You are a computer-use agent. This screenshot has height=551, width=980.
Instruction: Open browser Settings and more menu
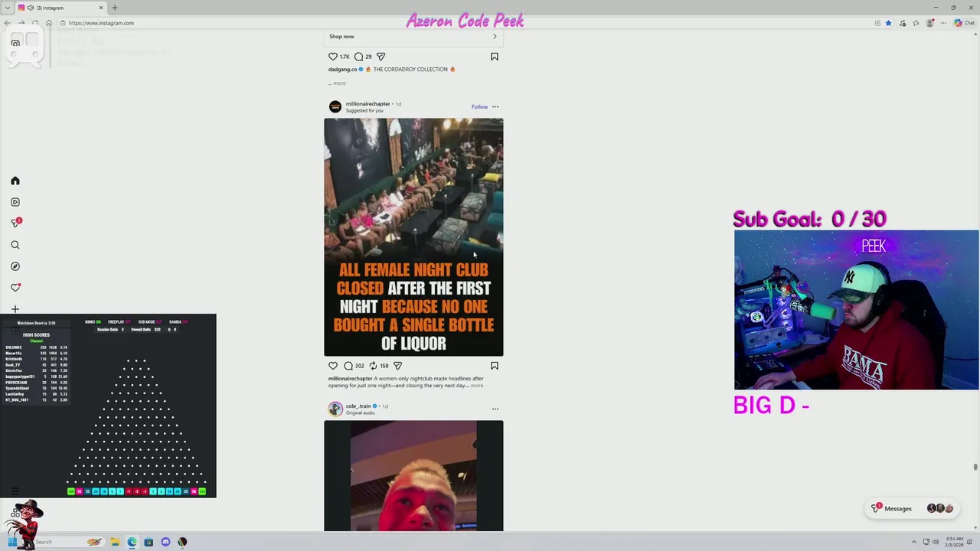point(942,23)
